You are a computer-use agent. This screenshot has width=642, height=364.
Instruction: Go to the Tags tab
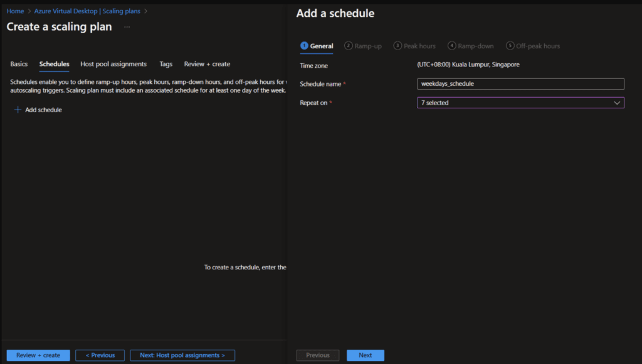(x=166, y=64)
